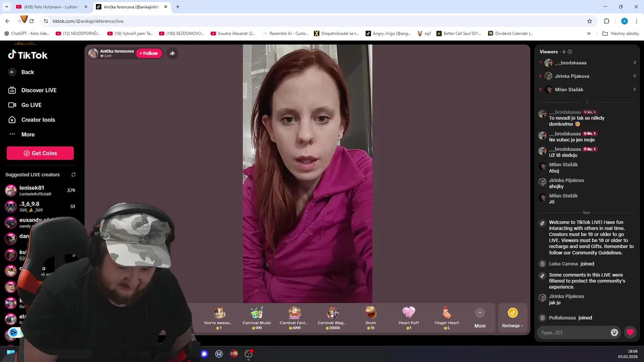Image resolution: width=644 pixels, height=362 pixels.
Task: Click the share arrow icon
Action: 172,53
